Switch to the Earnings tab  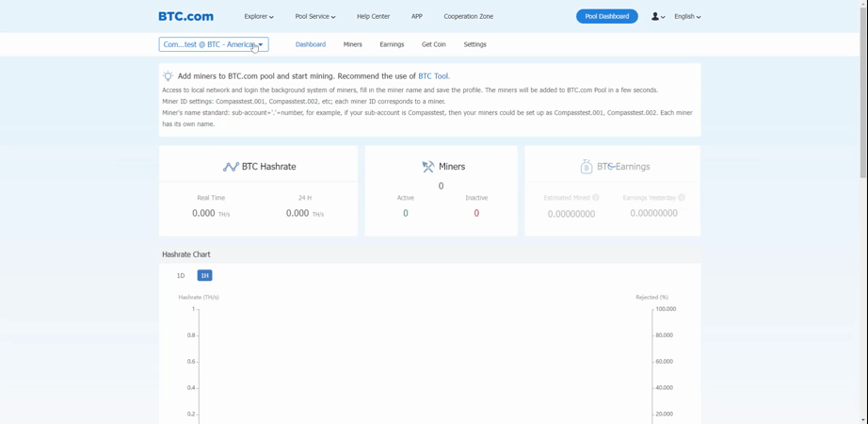[392, 44]
